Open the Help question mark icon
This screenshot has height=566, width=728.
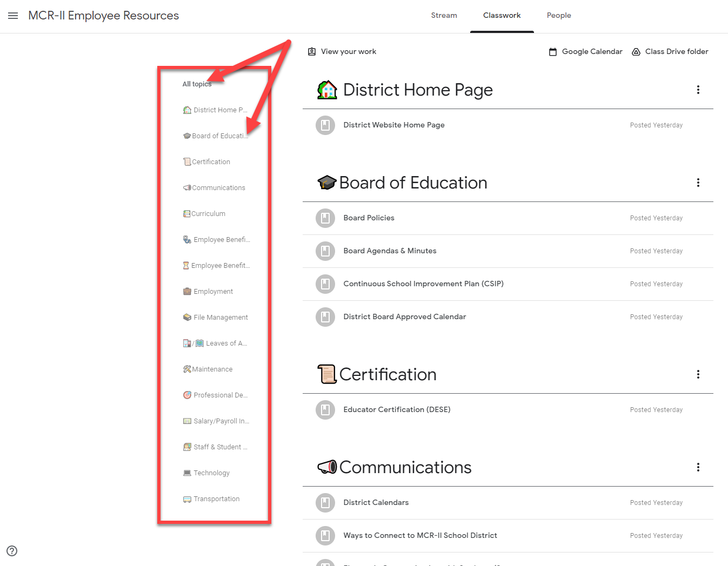click(11, 551)
